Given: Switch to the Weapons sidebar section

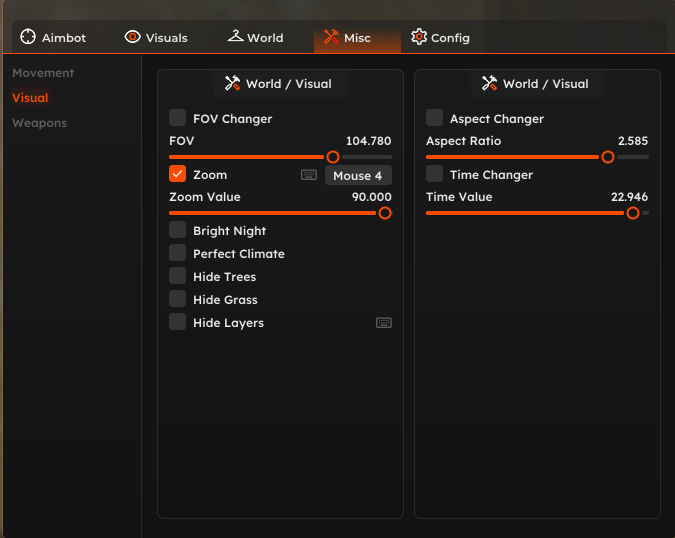Looking at the screenshot, I should [40, 123].
